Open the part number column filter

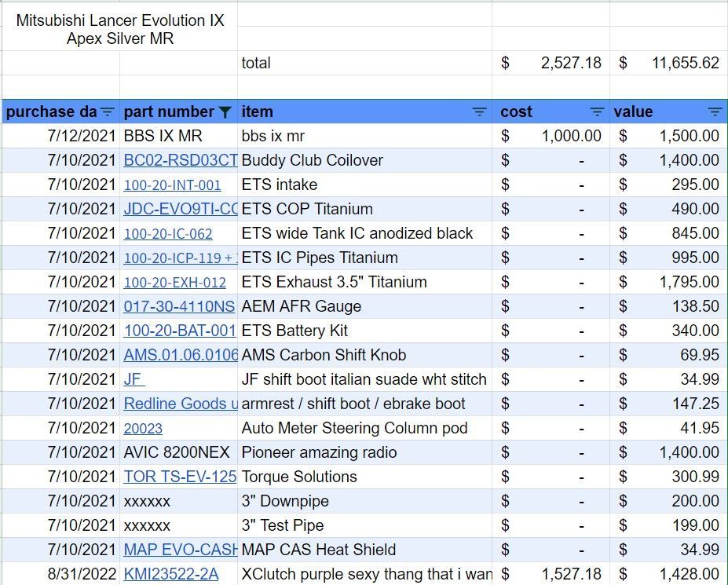pyautogui.click(x=225, y=112)
